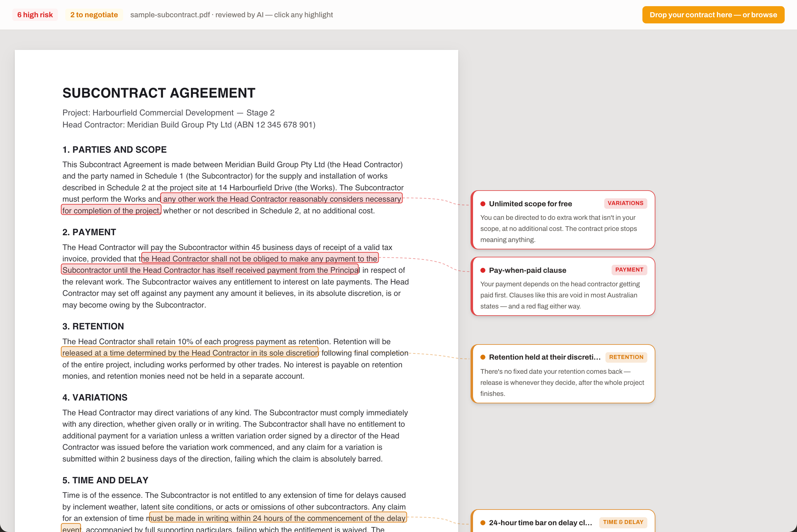Select the 6 high risk badge

coord(35,15)
